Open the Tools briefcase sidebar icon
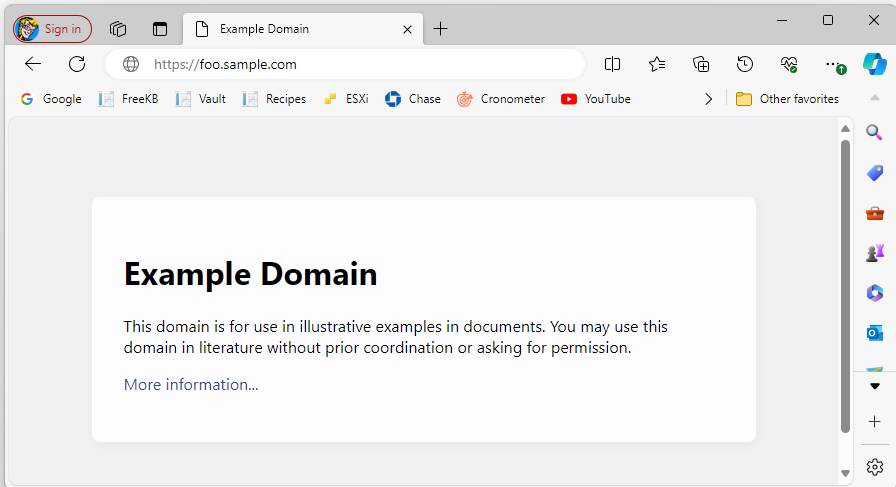This screenshot has height=487, width=896. click(x=875, y=213)
